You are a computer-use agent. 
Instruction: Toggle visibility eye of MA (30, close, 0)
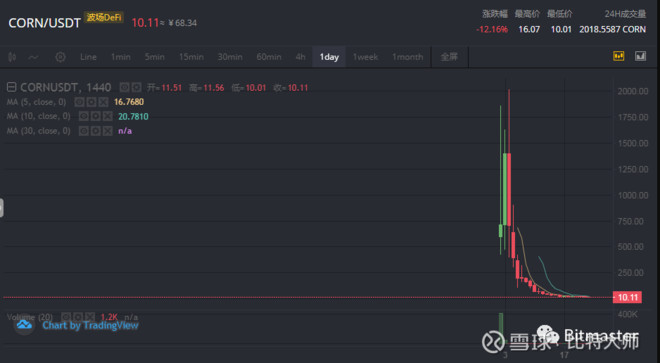83,131
